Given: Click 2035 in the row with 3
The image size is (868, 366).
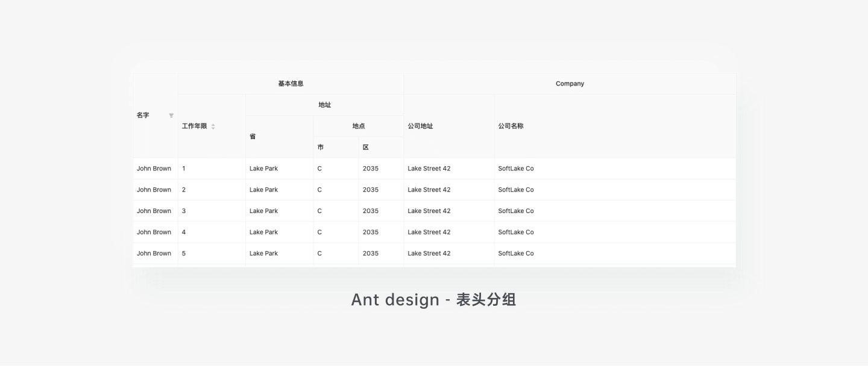Looking at the screenshot, I should tap(371, 211).
